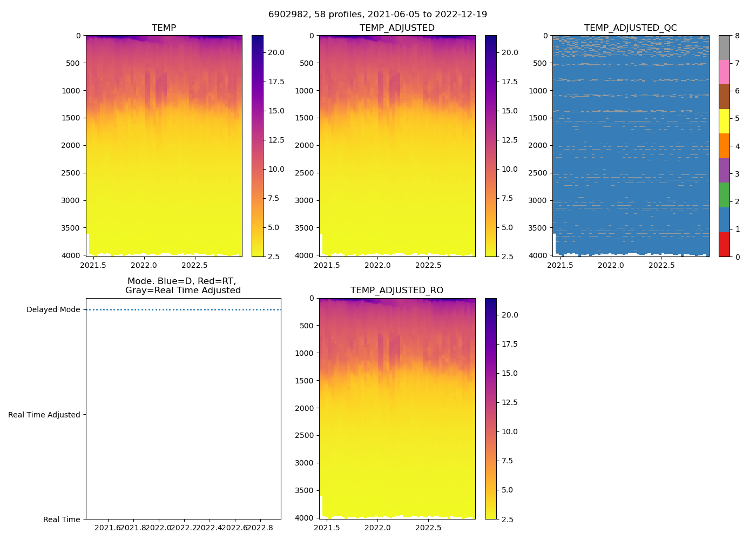
Task: Select the gray top segment of QC colorbar
Action: click(x=724, y=48)
